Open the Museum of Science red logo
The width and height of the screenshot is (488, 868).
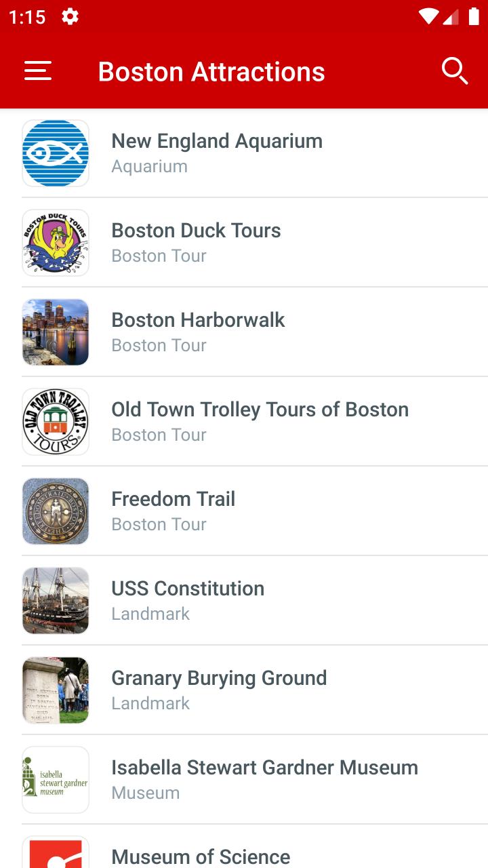[x=56, y=852]
